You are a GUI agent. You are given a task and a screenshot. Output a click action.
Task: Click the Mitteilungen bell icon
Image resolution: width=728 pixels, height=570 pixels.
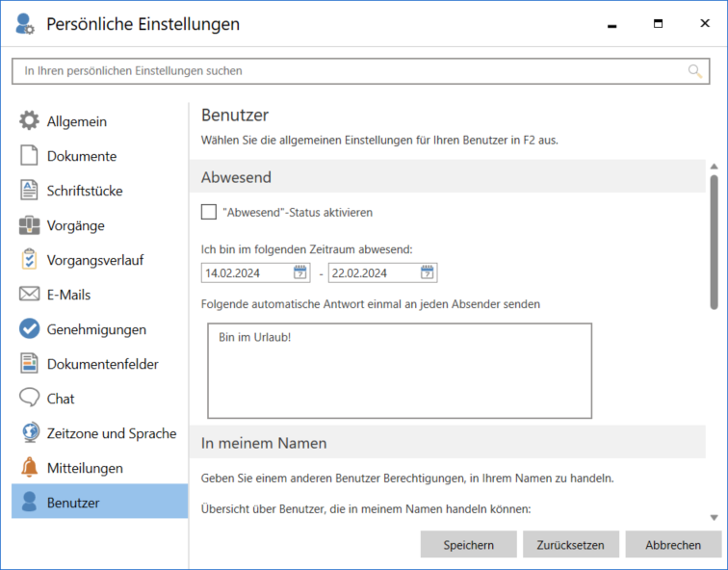[29, 467]
